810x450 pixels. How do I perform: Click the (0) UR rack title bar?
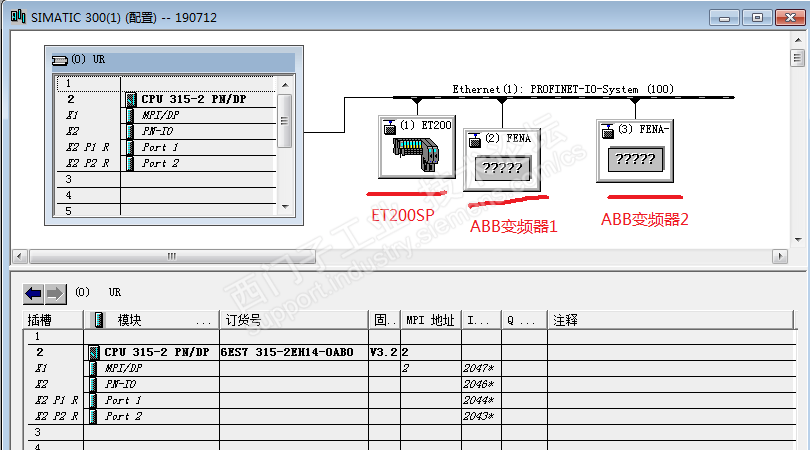pyautogui.click(x=172, y=60)
